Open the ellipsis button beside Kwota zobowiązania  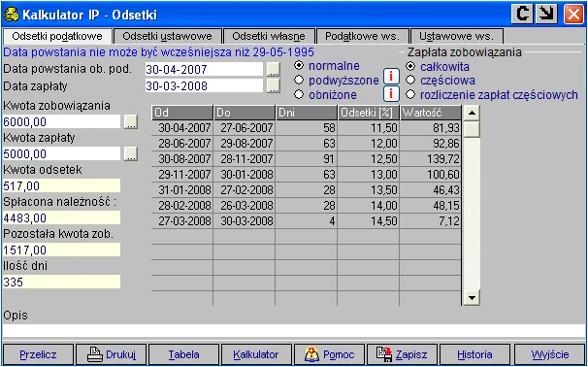coord(131,122)
